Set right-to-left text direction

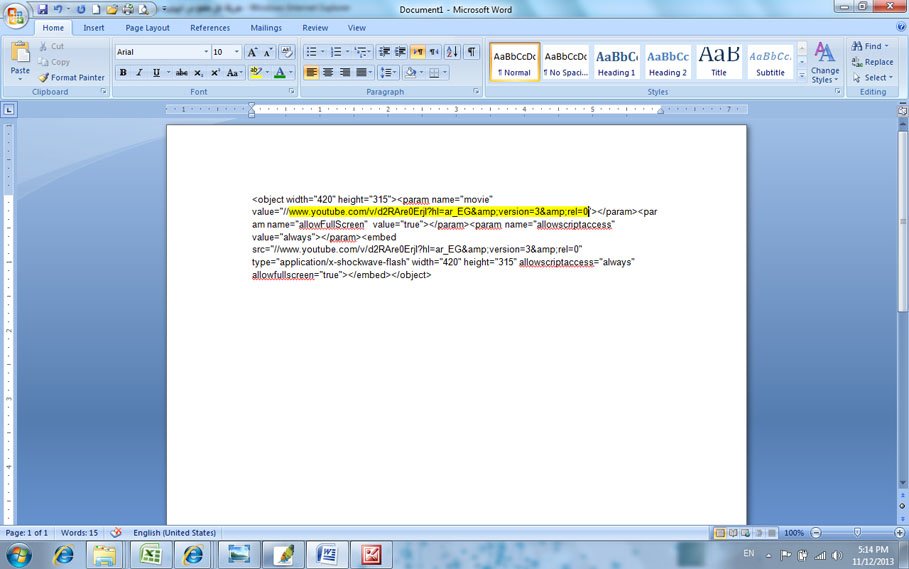tap(434, 52)
